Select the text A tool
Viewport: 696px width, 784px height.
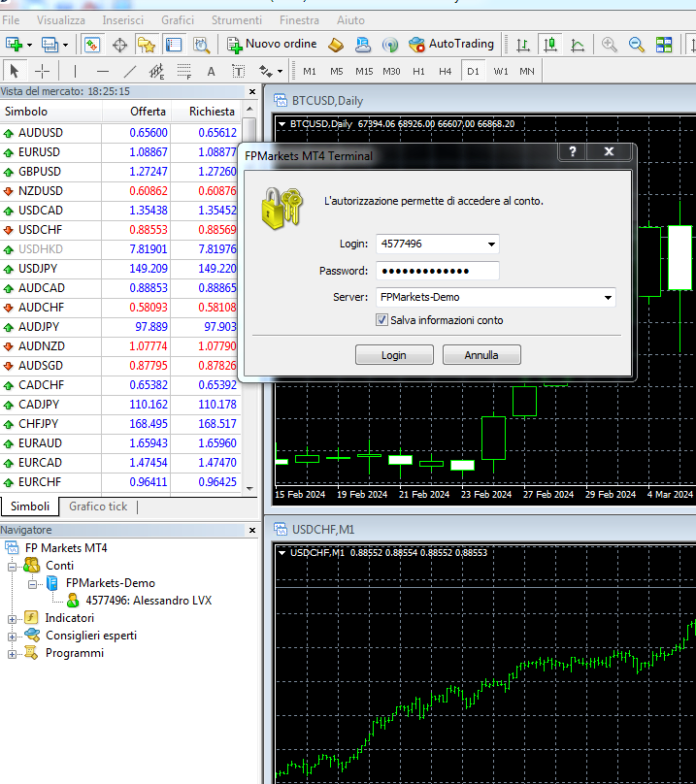point(212,72)
